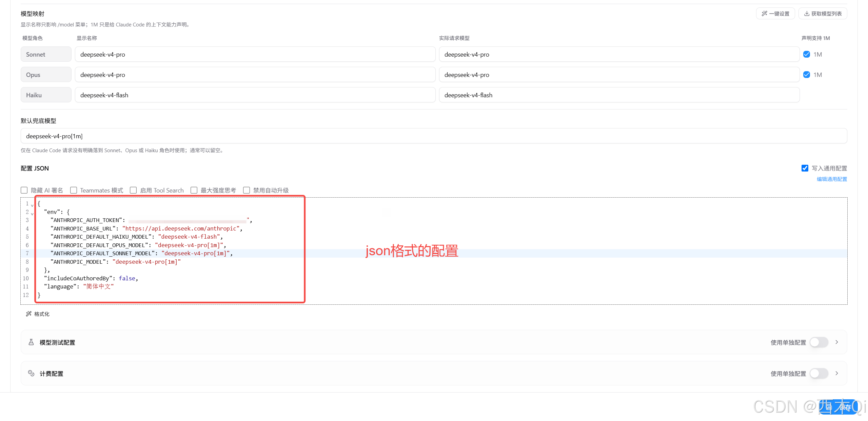This screenshot has height=421, width=868.
Task: Enable the Teammates 模式 checkbox
Action: [x=74, y=190]
